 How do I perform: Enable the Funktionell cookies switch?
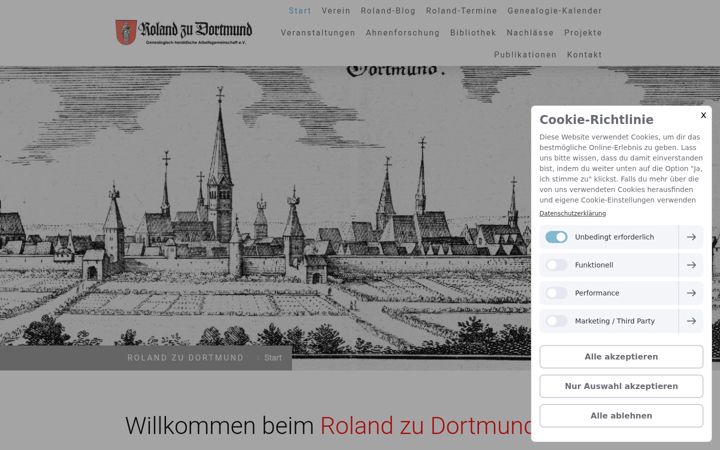click(x=556, y=265)
